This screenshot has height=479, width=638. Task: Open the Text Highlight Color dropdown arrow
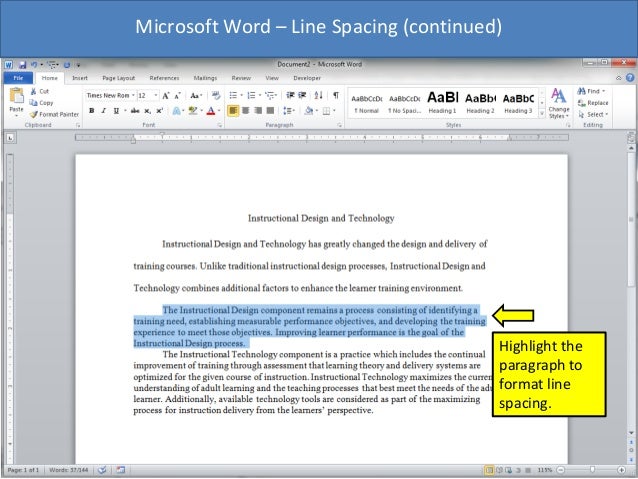point(201,111)
